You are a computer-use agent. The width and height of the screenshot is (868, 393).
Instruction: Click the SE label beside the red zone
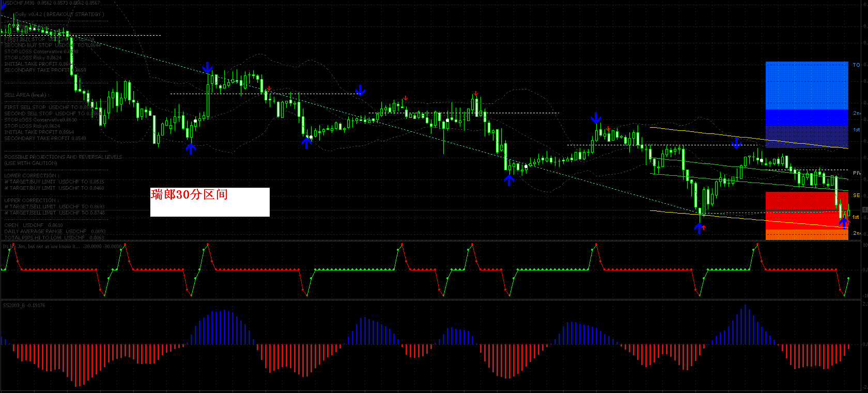(x=856, y=195)
